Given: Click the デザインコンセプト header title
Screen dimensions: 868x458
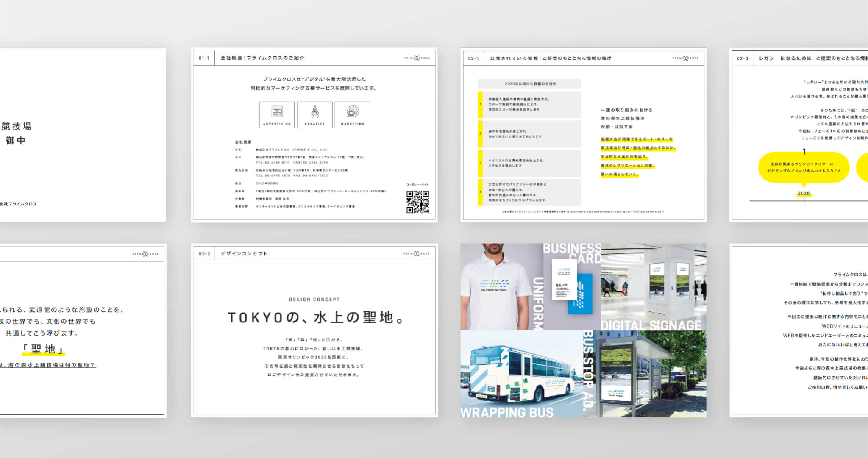Looking at the screenshot, I should coord(244,254).
